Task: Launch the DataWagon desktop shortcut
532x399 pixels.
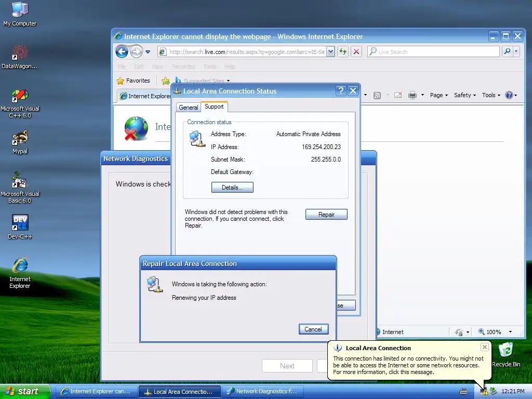Action: pos(19,57)
